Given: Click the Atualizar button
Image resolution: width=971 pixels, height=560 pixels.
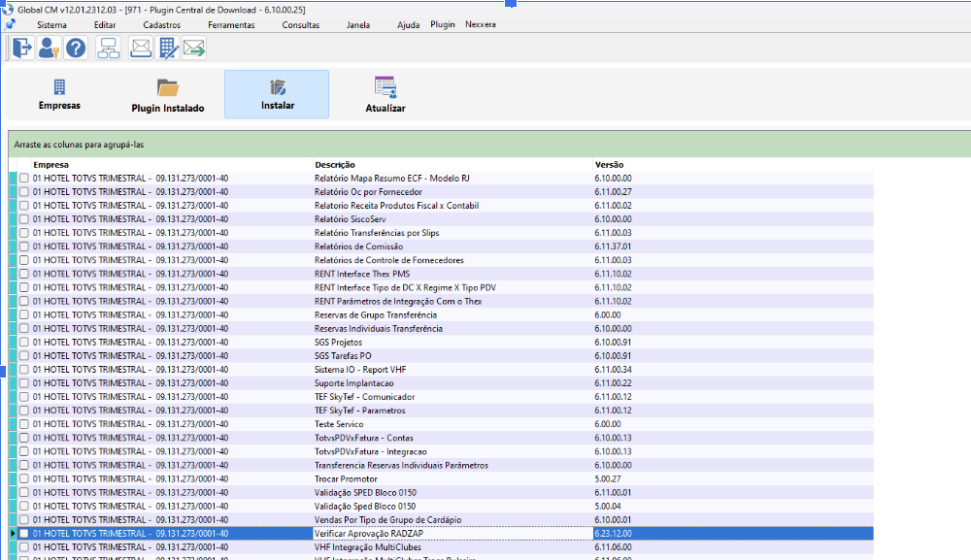Looking at the screenshot, I should (385, 94).
